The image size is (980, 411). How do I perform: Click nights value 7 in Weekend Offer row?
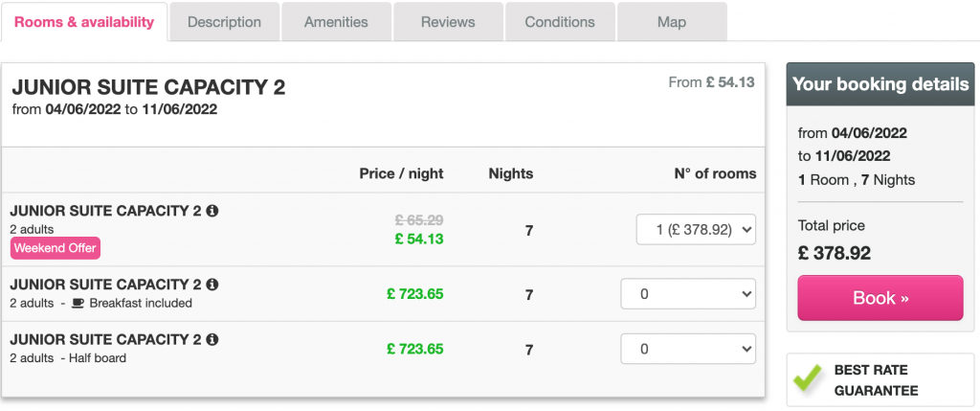[528, 231]
